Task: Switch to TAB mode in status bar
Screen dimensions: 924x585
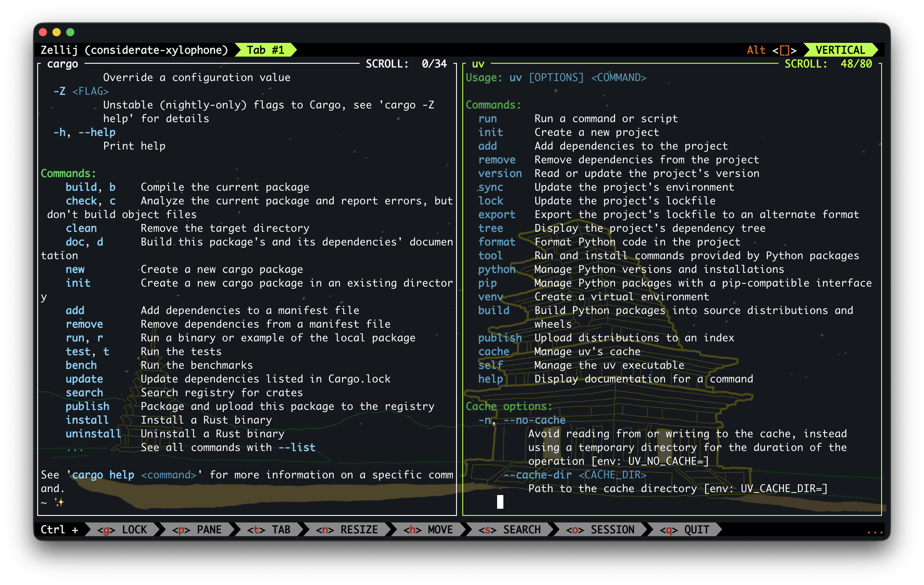Action: coord(268,530)
